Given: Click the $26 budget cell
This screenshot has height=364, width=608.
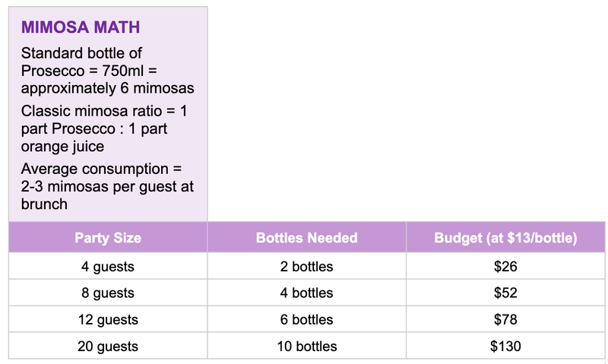Looking at the screenshot, I should point(505,267).
